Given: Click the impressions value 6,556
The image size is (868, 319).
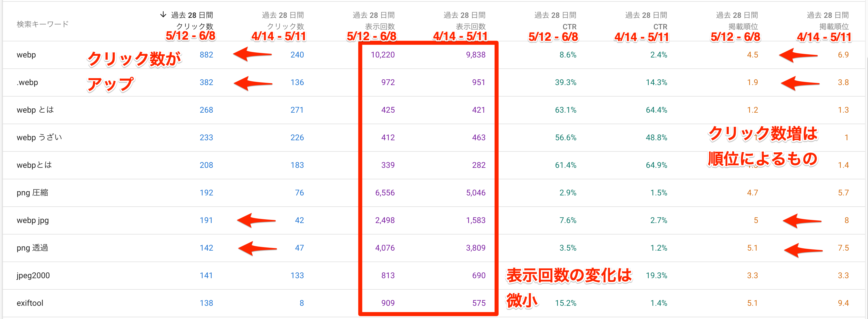Looking at the screenshot, I should [385, 193].
